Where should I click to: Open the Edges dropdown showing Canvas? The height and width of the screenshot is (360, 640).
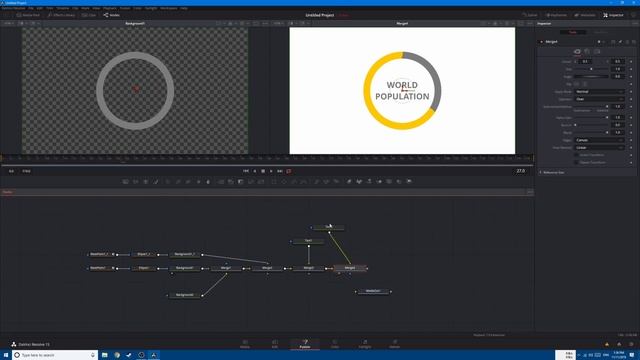(x=599, y=140)
